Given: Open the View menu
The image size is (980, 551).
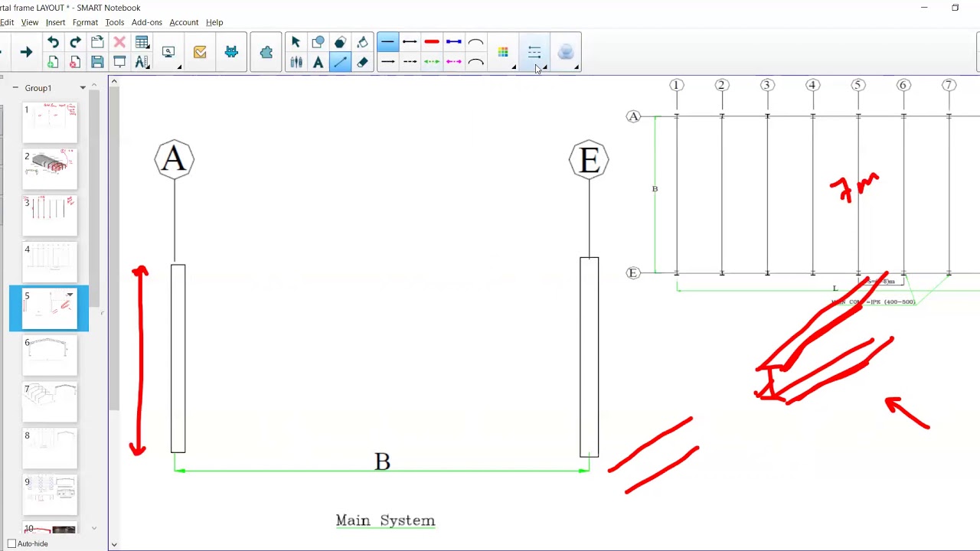Looking at the screenshot, I should pyautogui.click(x=30, y=22).
